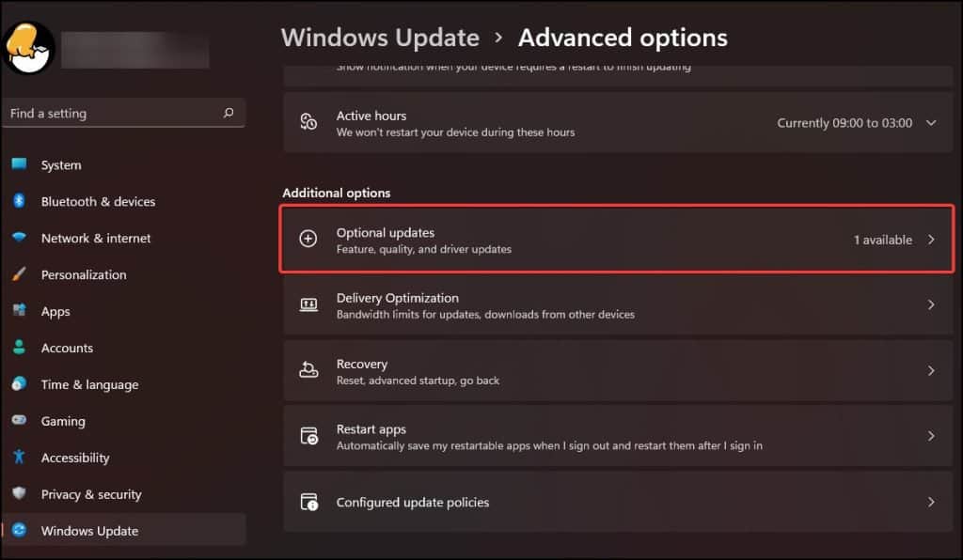This screenshot has height=560, width=963.
Task: Click the Optional updates plus icon
Action: click(308, 239)
